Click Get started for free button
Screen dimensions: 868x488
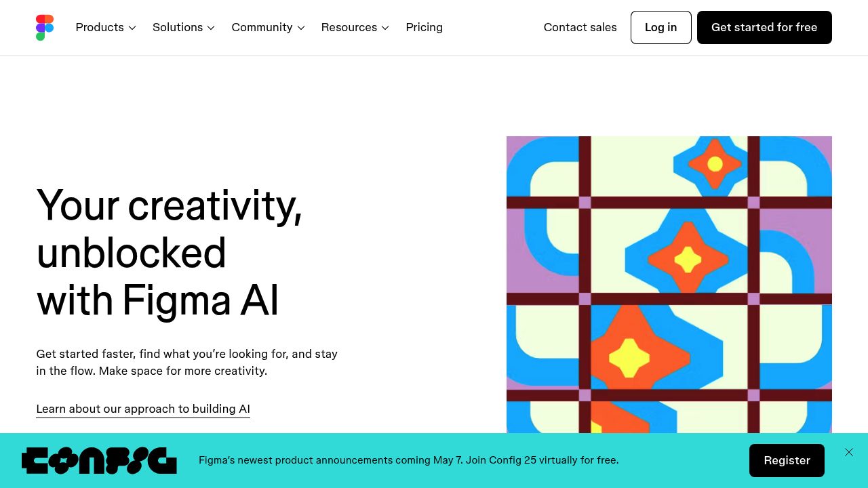[x=764, y=27]
